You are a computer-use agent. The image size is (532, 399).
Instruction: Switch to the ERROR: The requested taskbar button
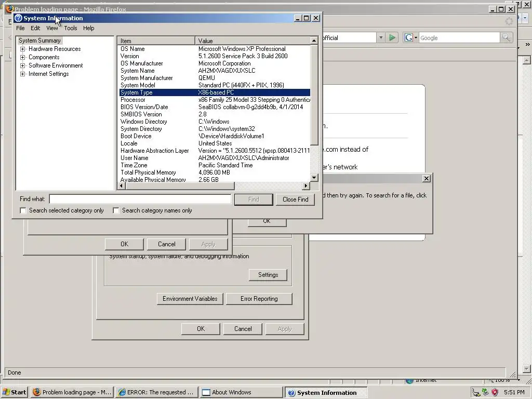tap(156, 392)
